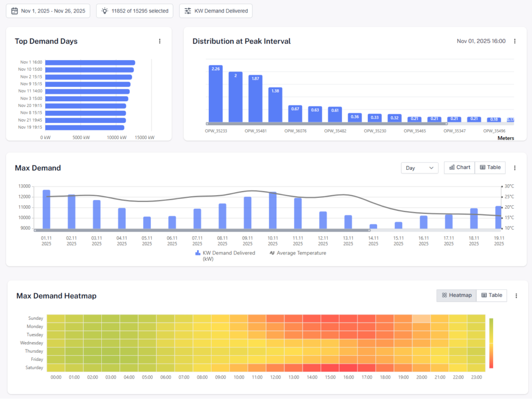532x402 pixels.
Task: Select the Nov 11 14:00 top demand bar
Action: coord(87,91)
